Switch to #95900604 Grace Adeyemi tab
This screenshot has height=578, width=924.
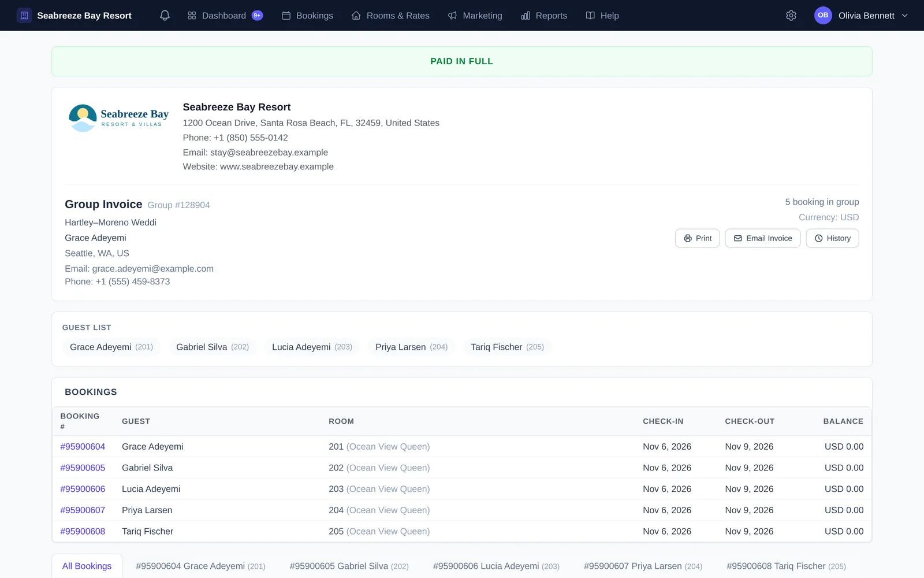(x=200, y=566)
